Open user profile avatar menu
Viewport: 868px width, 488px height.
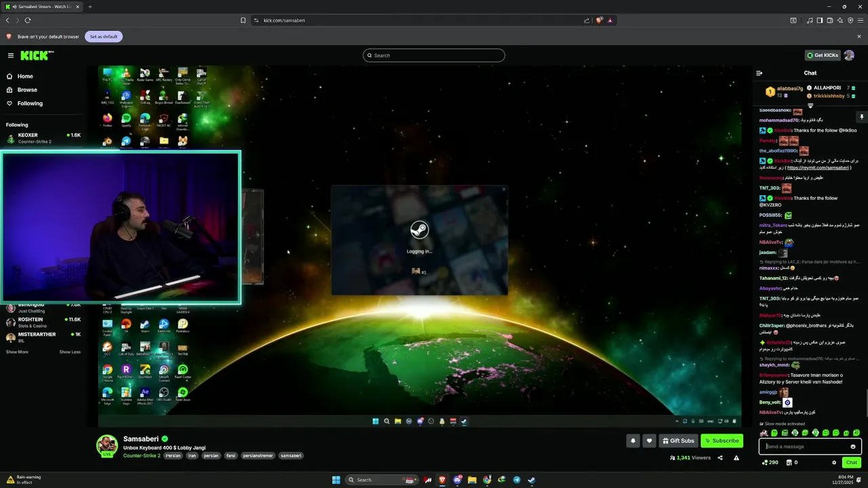849,56
